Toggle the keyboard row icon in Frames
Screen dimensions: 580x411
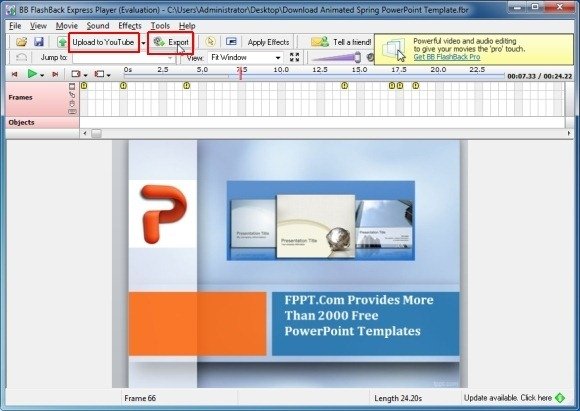(72, 111)
